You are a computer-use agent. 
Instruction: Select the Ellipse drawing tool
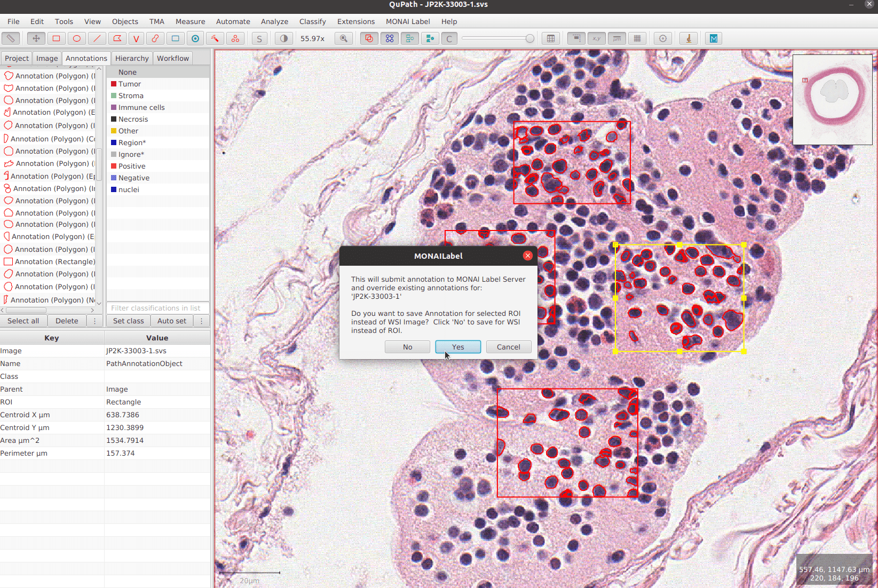76,38
